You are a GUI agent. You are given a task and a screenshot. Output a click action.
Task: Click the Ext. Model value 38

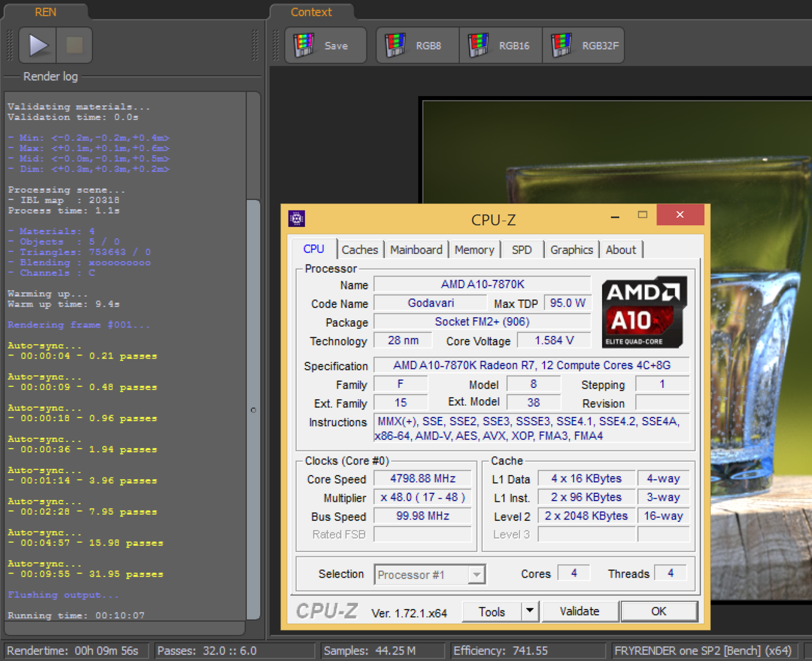pos(533,403)
